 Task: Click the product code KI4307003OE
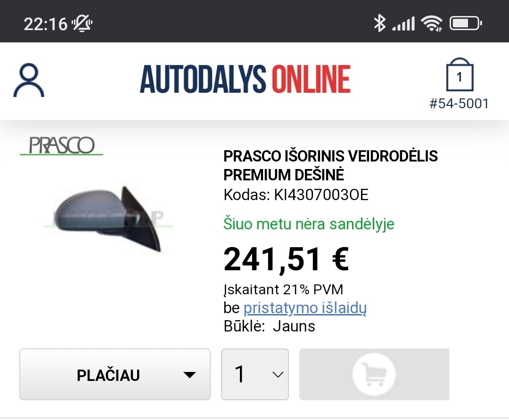coord(321,195)
